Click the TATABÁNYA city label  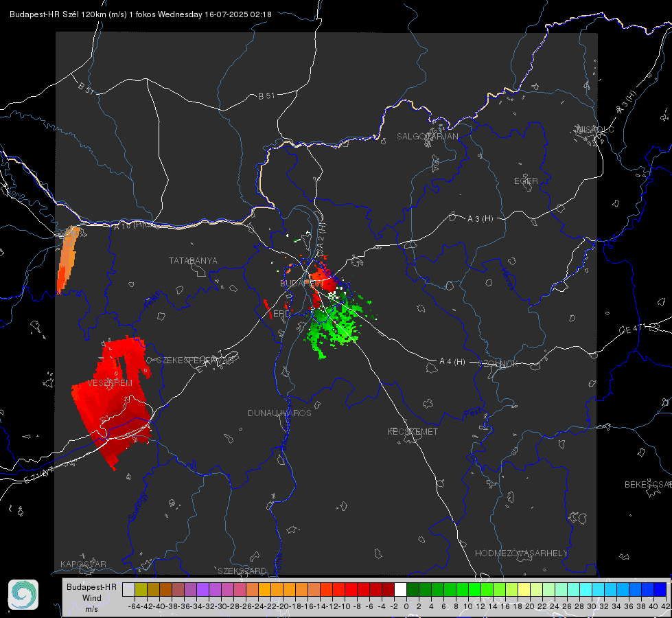point(193,260)
